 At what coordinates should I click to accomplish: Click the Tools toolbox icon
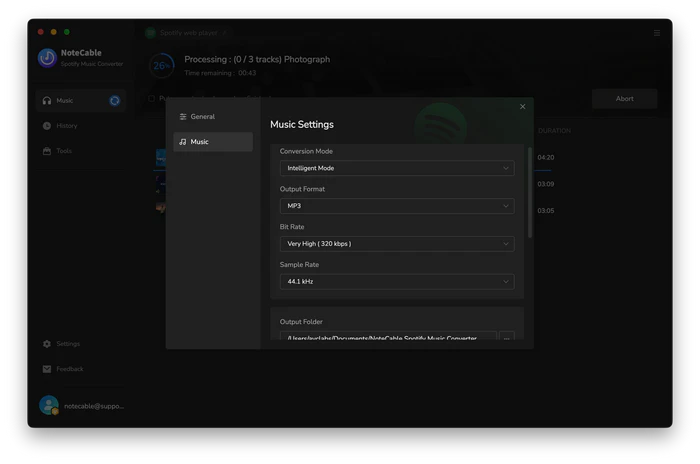(47, 151)
